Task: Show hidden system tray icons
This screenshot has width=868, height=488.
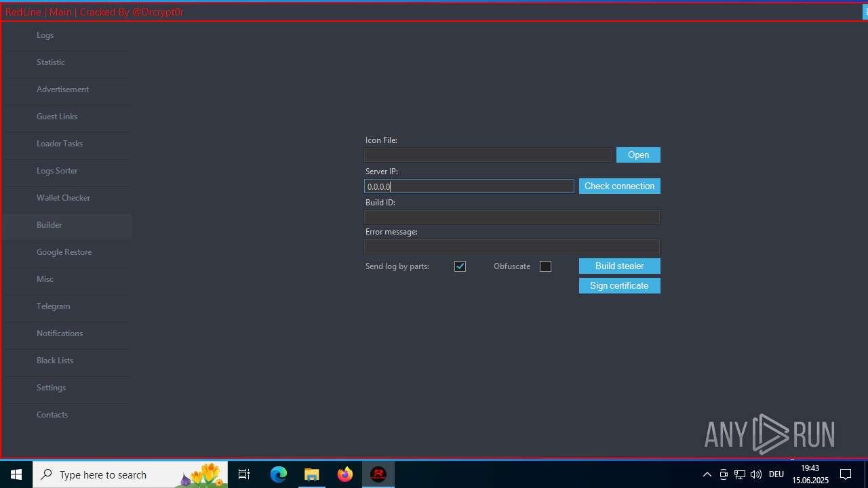Action: pyautogui.click(x=707, y=474)
